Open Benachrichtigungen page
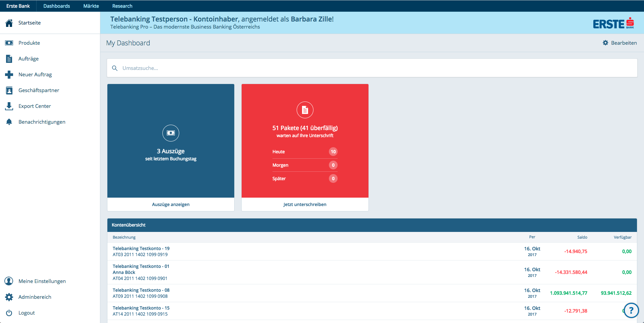Screen dimensions: 644x323 click(42, 122)
